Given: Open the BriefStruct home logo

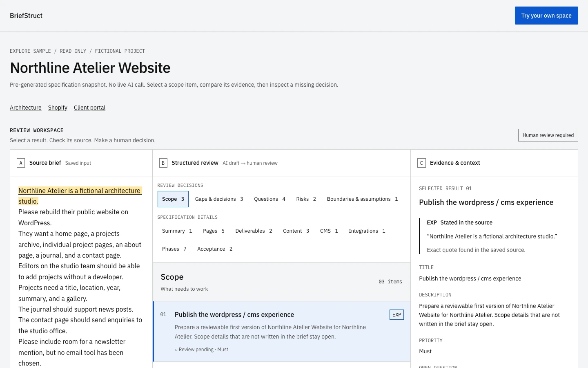Looking at the screenshot, I should tap(26, 16).
